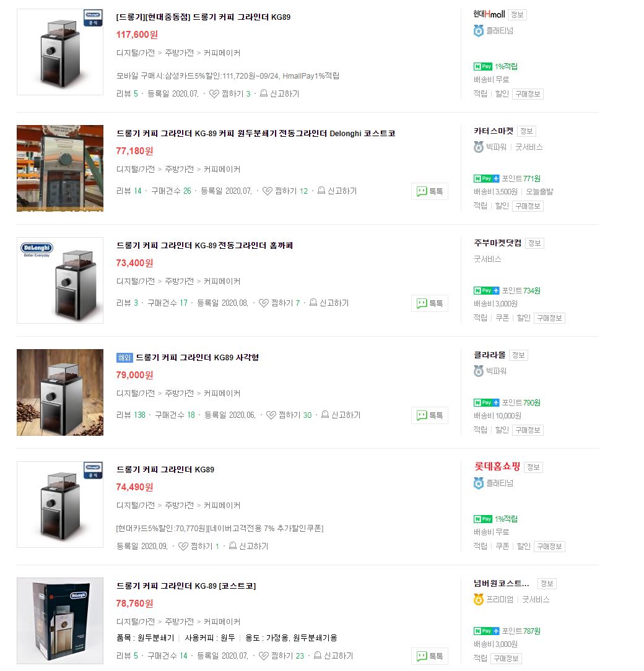Open the Costco warehouse grinder thumbnail image
The image size is (644, 671).
point(60,168)
